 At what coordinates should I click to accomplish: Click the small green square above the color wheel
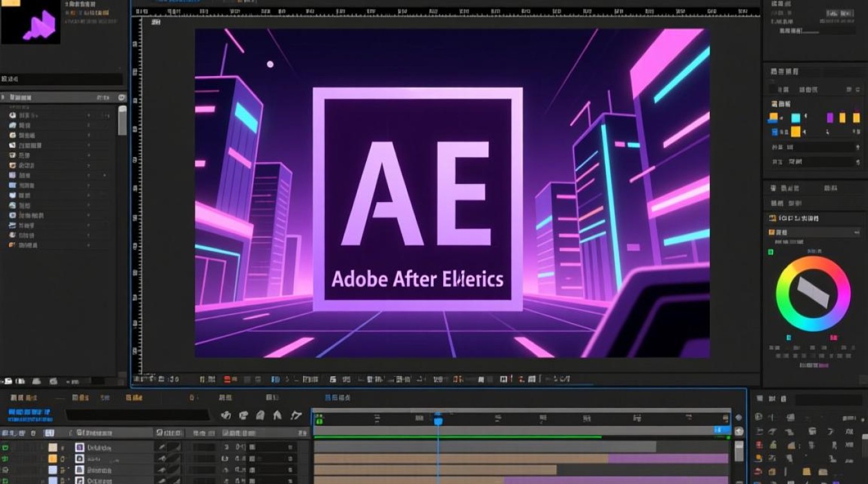coord(770,252)
